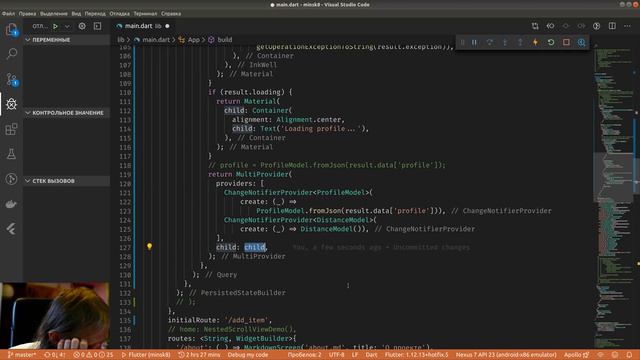Click the unsaved dot on main.dart tab
640x360 pixels.
[167, 26]
